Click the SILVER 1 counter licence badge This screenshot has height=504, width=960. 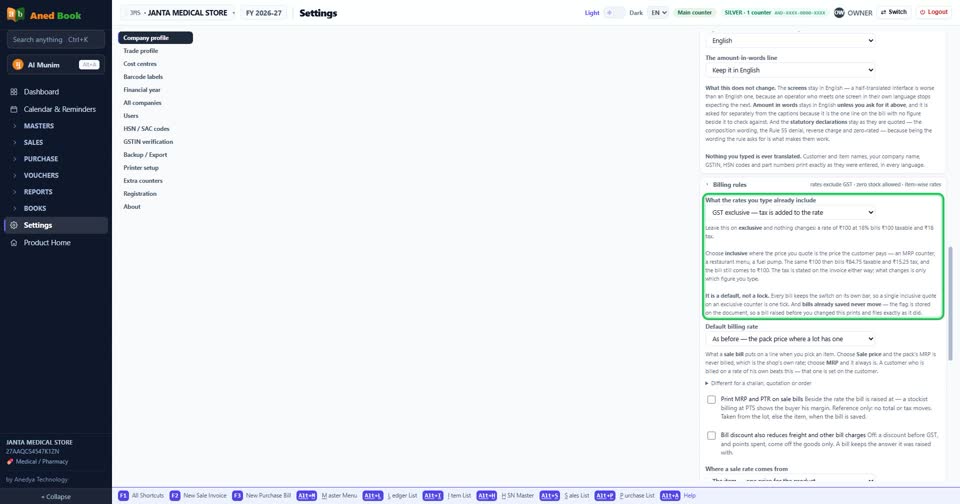[x=774, y=12]
